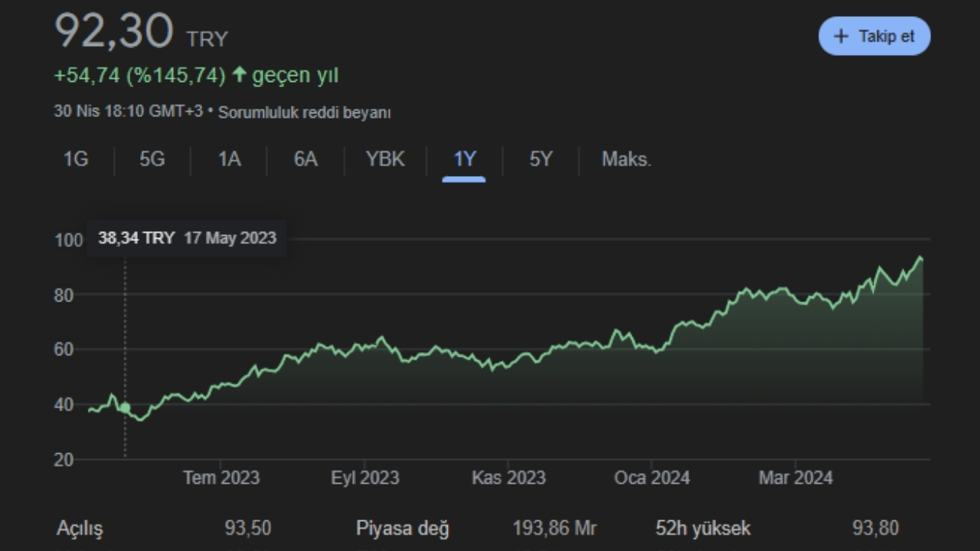Click the 20 y-axis value label
The image size is (980, 551).
64,461
